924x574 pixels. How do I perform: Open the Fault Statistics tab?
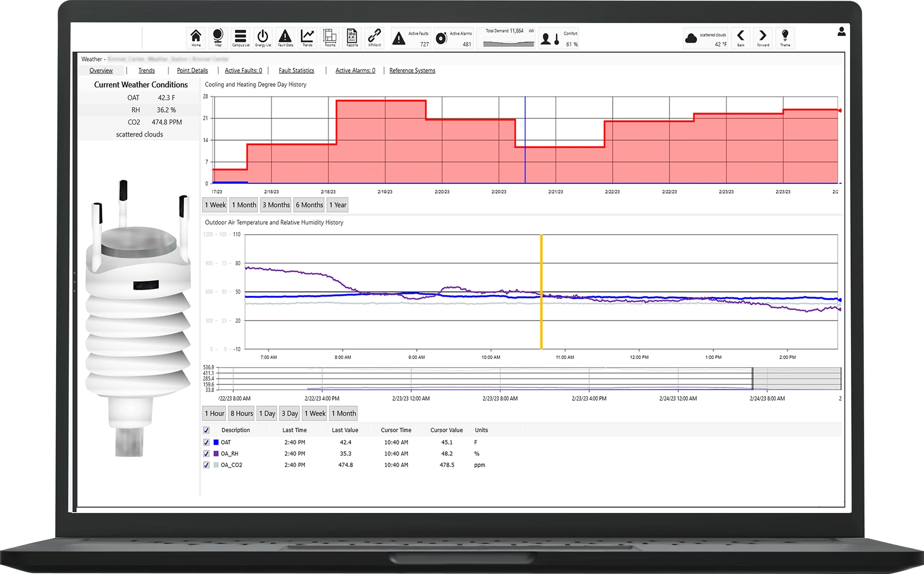pyautogui.click(x=296, y=71)
